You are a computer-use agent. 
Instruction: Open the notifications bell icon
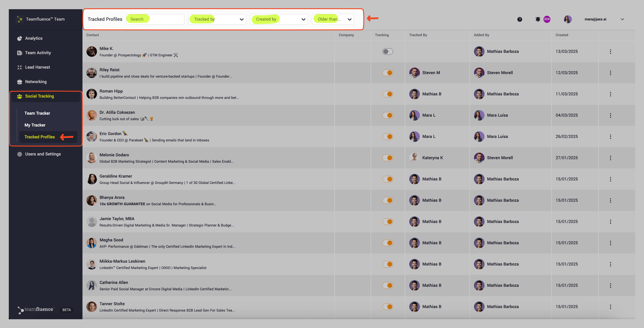(537, 19)
